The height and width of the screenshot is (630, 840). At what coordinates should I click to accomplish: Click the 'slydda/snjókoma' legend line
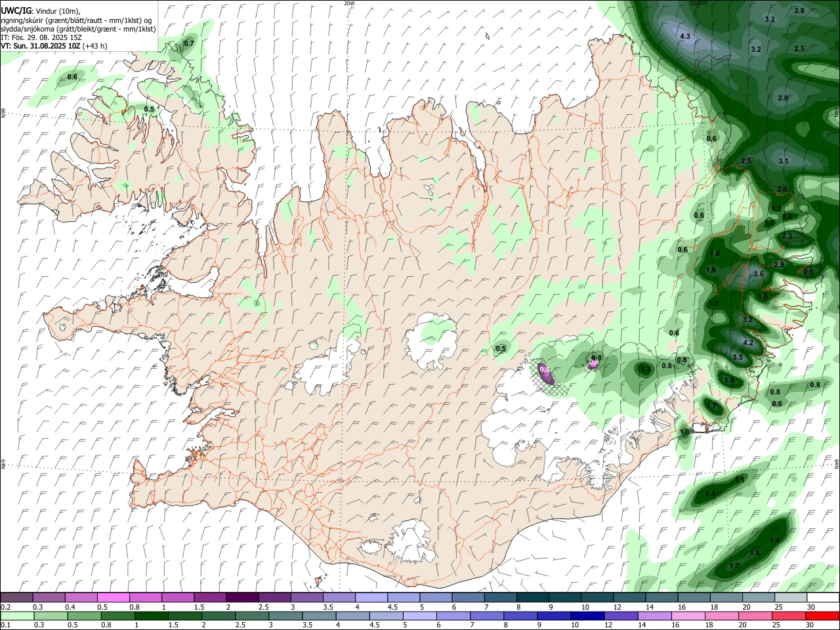tap(78, 29)
